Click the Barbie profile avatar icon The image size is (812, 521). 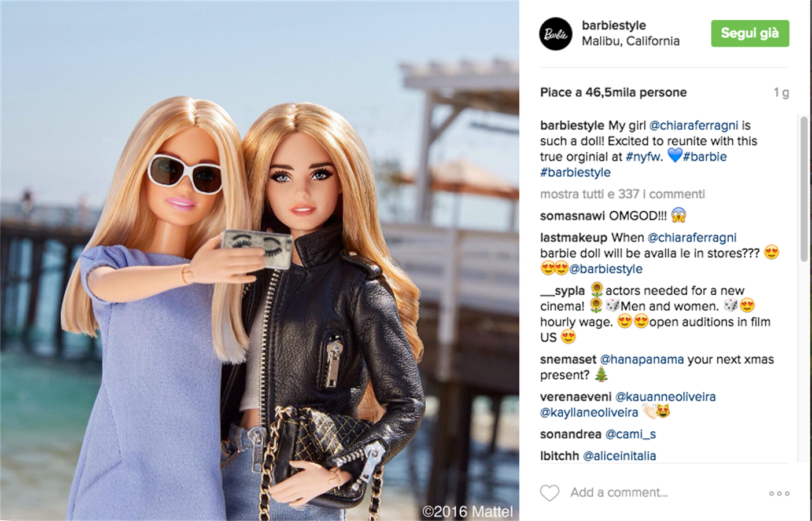556,34
